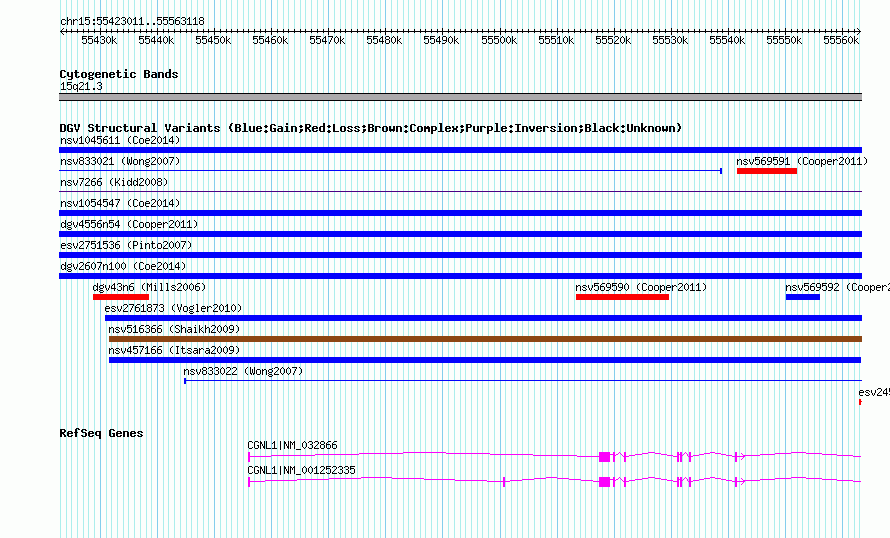Click the brown nsv516366 complex variant bar

tap(484, 339)
